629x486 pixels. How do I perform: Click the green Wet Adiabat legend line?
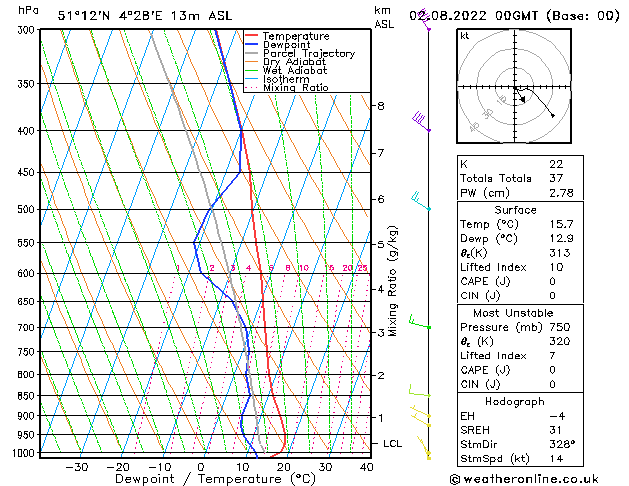251,70
